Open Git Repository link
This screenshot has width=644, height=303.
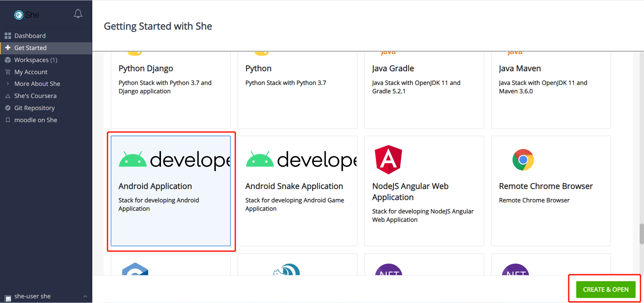[46, 108]
